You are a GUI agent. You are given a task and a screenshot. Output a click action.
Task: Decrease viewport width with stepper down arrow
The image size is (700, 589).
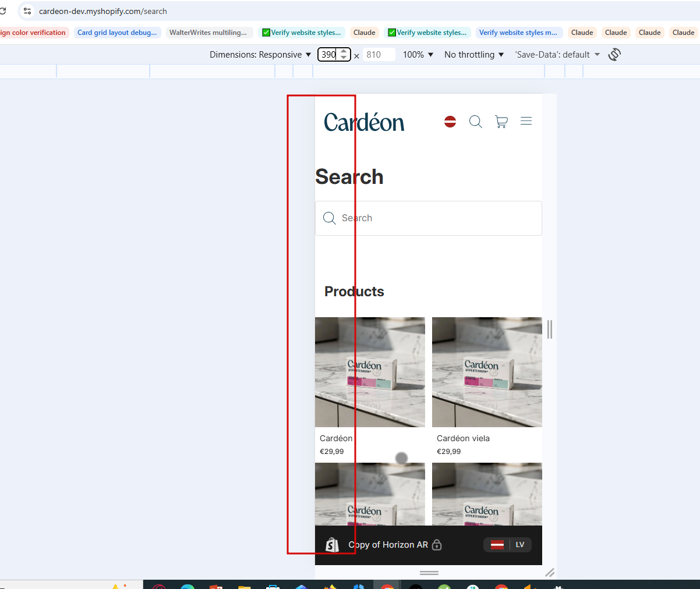pyautogui.click(x=344, y=58)
